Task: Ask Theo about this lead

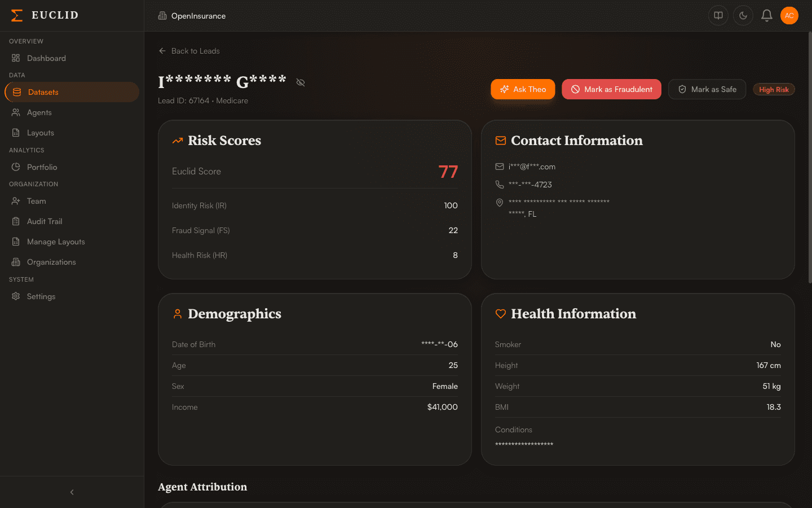Action: 523,89
